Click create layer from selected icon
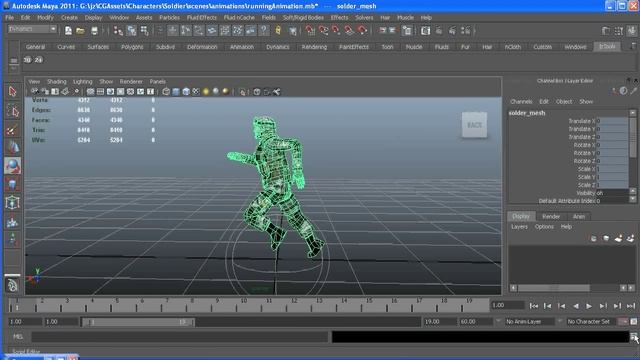 pyautogui.click(x=631, y=238)
